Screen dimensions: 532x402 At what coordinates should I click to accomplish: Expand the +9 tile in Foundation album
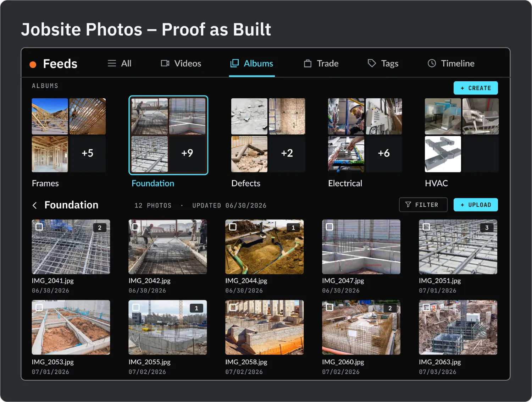187,154
